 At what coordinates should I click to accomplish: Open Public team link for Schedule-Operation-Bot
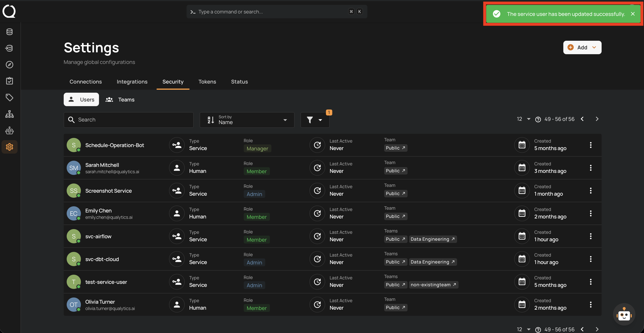tap(396, 148)
